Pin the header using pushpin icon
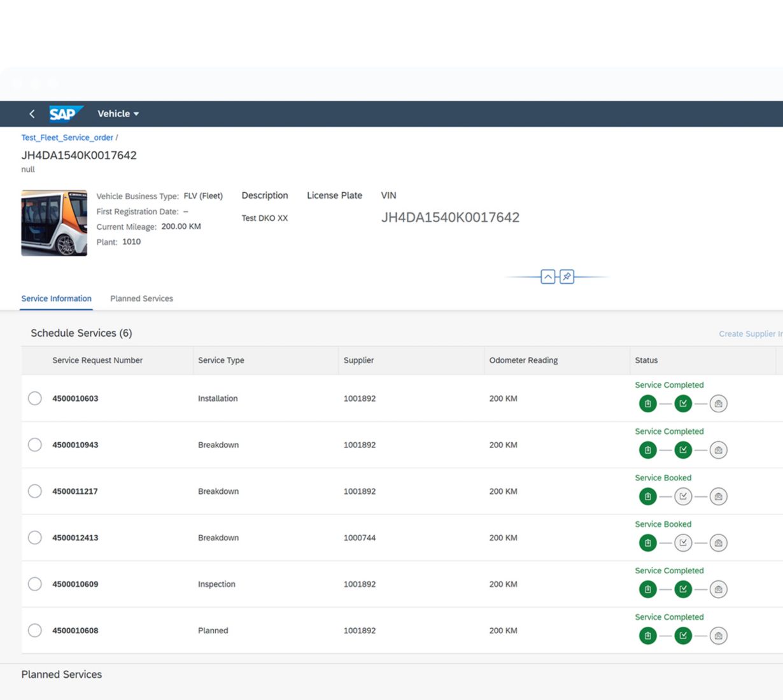Screen dimensions: 783x700 click(x=567, y=277)
